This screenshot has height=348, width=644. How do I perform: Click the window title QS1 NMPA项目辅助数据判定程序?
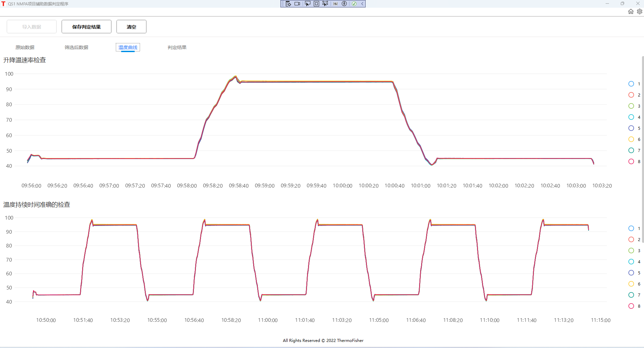pos(38,4)
